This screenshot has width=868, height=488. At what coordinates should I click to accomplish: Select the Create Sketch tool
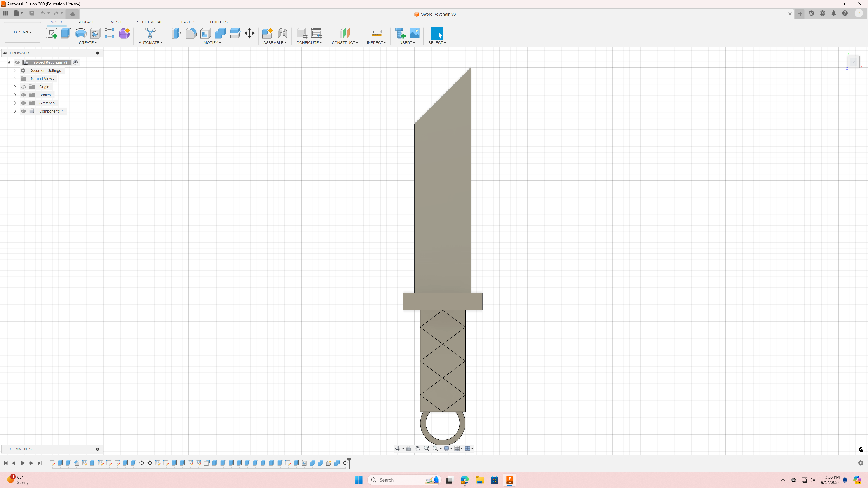tap(52, 33)
